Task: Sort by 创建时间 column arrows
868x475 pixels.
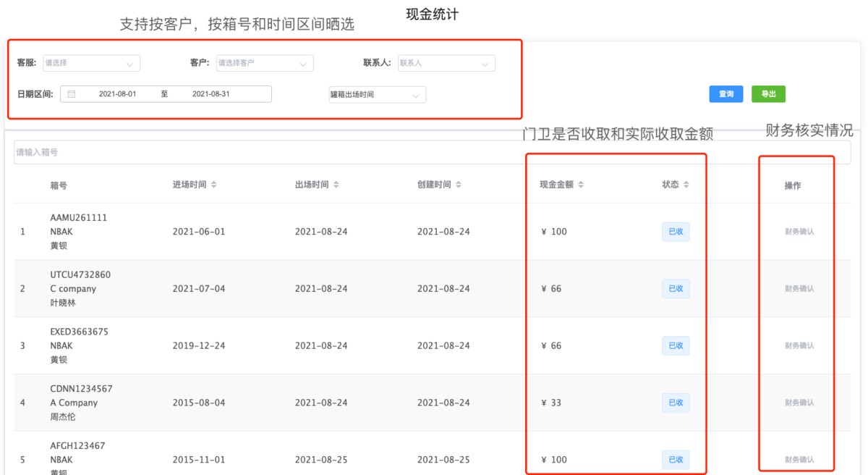Action: click(x=458, y=185)
